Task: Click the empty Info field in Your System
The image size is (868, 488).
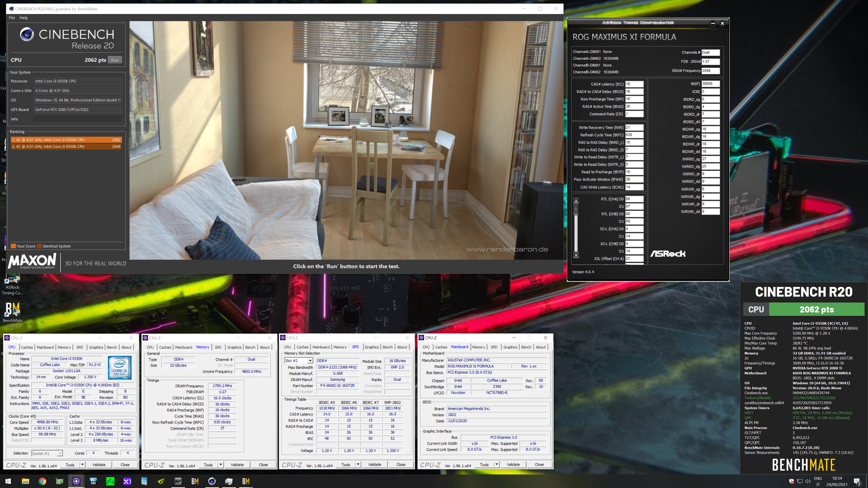Action: tap(78, 119)
